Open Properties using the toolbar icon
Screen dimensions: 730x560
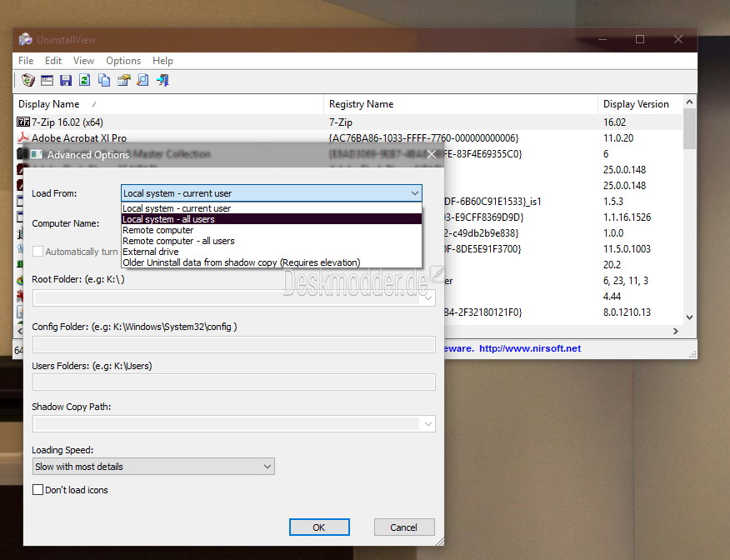pos(124,80)
